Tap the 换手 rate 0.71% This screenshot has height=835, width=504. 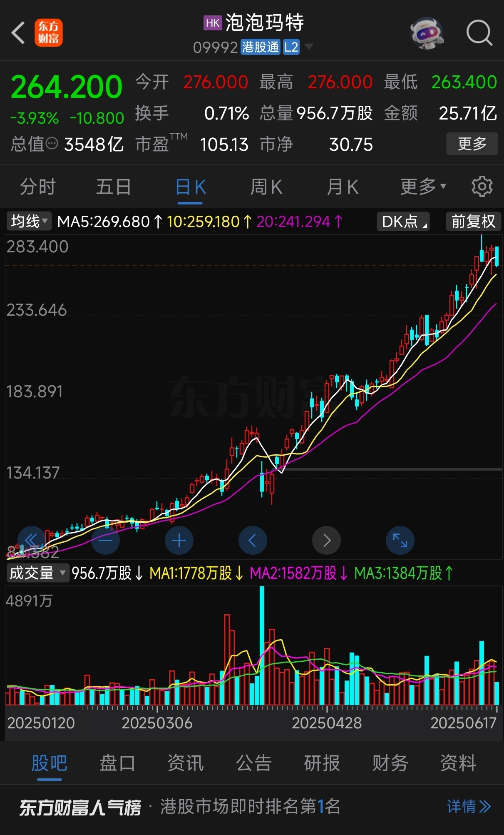point(226,113)
